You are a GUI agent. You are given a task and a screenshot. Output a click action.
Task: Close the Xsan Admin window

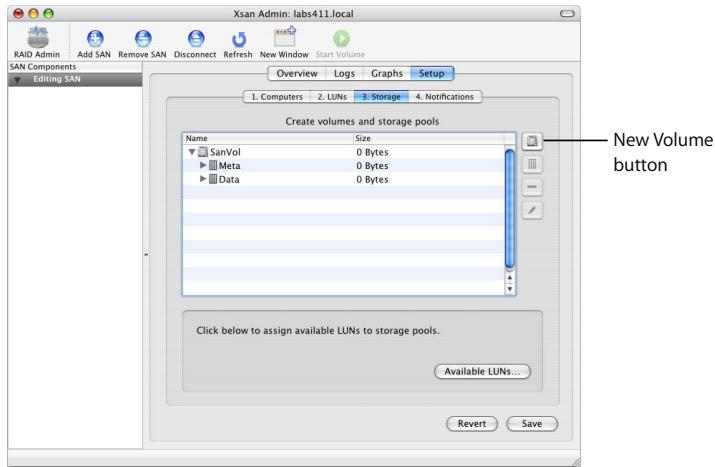coord(18,14)
